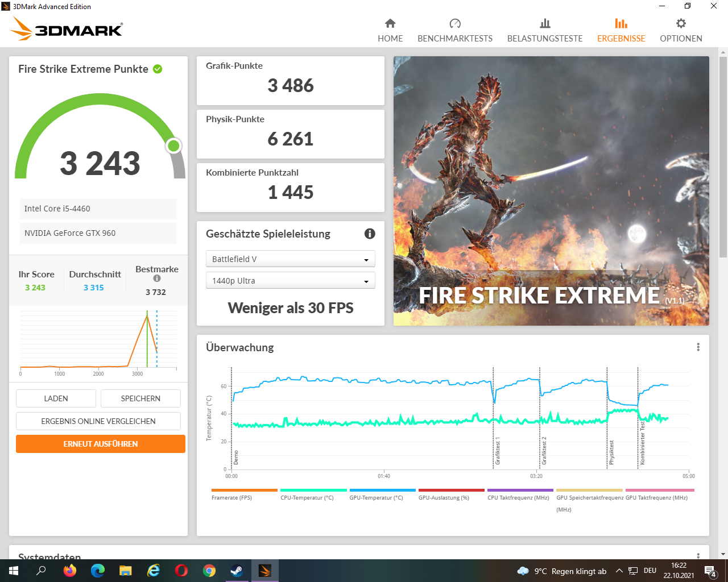
Task: Click info icon under Bestmarke
Action: coord(157,278)
